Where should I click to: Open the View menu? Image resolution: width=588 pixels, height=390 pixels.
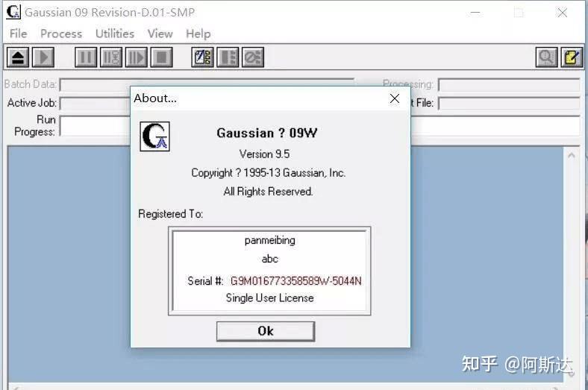[160, 34]
